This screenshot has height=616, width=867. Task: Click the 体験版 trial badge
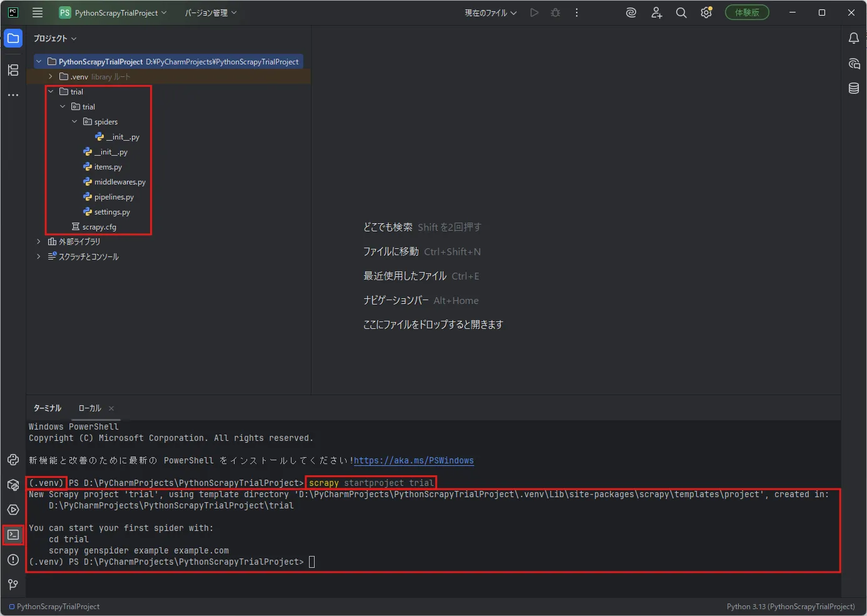tap(747, 13)
